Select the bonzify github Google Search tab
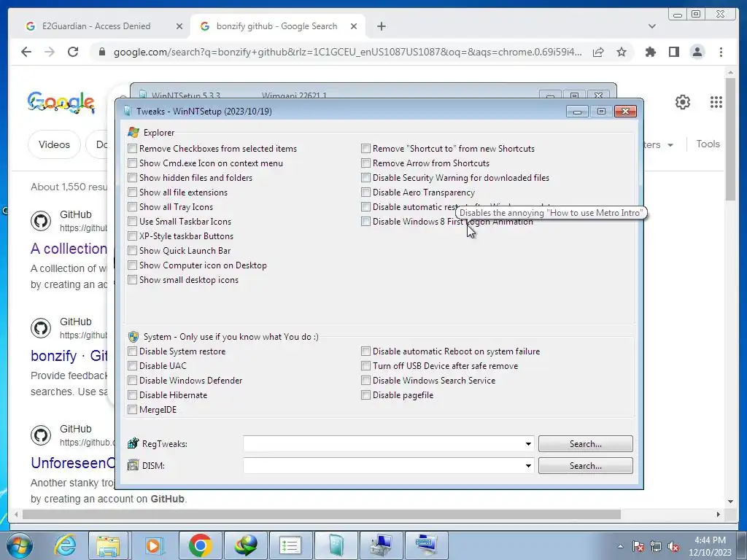 (x=276, y=26)
